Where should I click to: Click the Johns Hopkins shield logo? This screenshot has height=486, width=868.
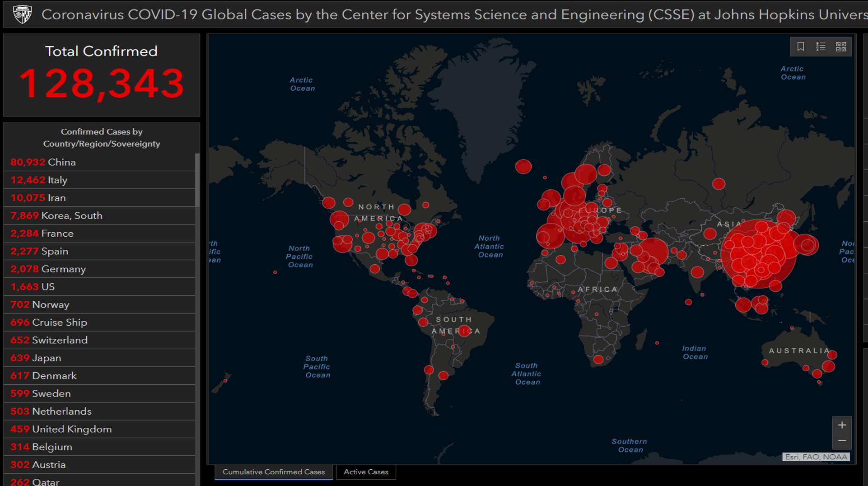pos(22,14)
